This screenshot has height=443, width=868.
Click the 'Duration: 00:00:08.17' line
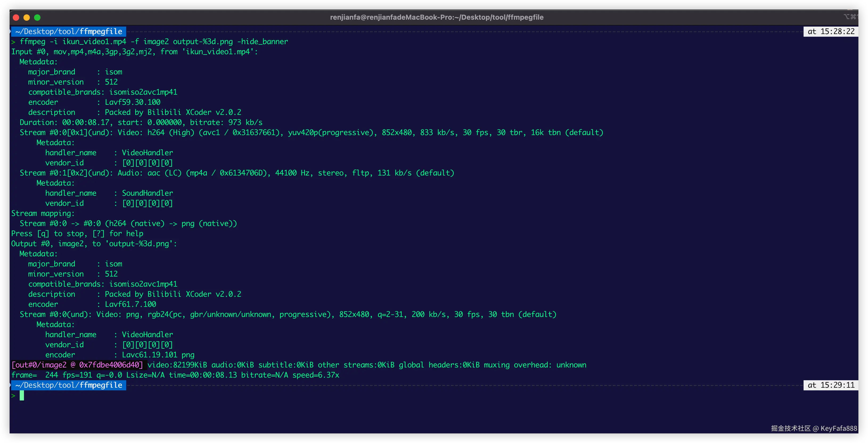point(141,123)
